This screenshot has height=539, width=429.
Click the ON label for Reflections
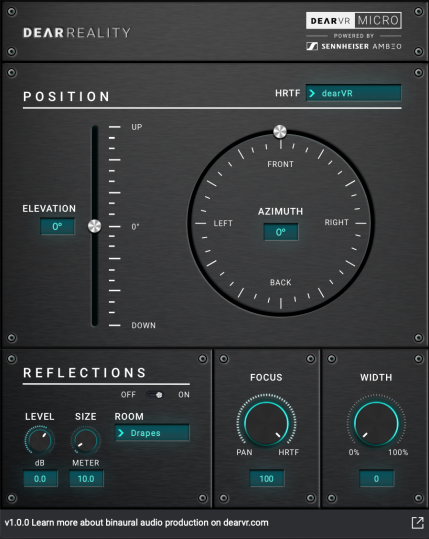point(184,395)
